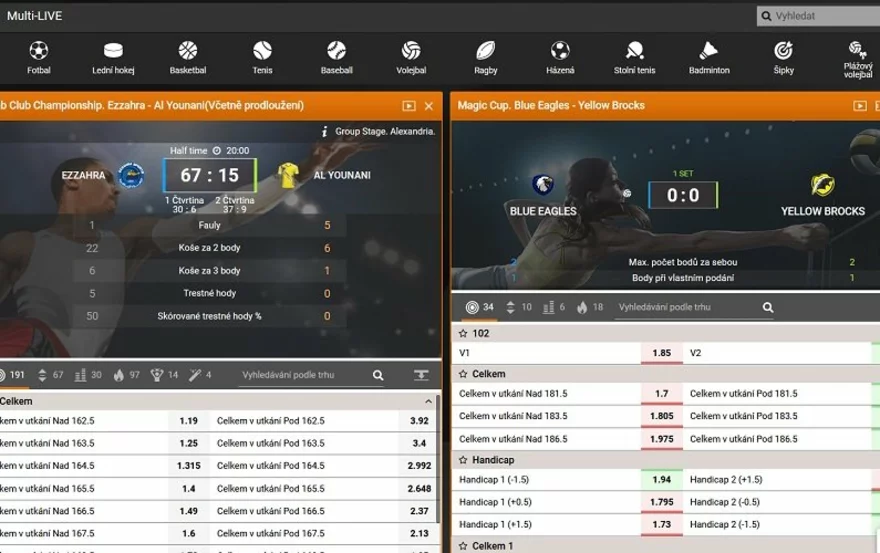Select the Badminton sport icon

(x=709, y=57)
